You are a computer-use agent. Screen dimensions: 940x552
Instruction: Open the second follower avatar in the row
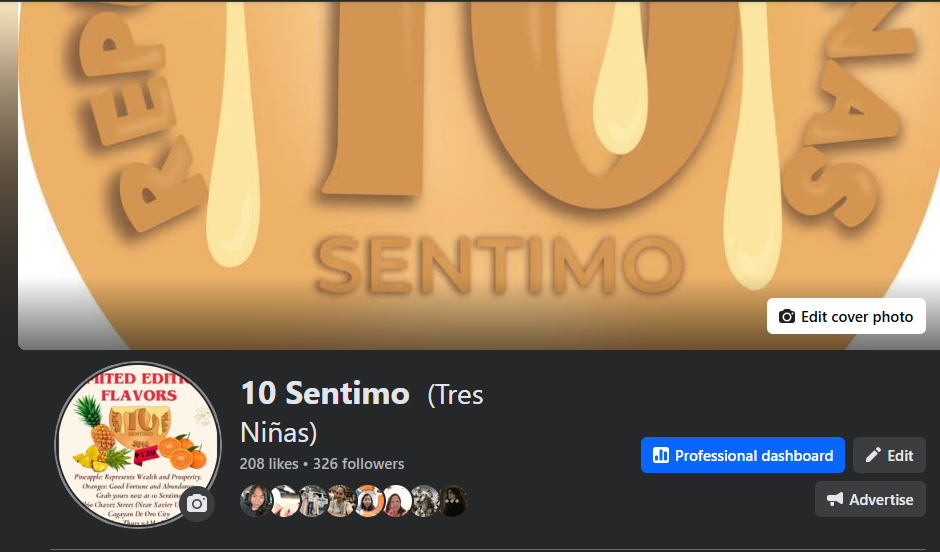click(284, 500)
